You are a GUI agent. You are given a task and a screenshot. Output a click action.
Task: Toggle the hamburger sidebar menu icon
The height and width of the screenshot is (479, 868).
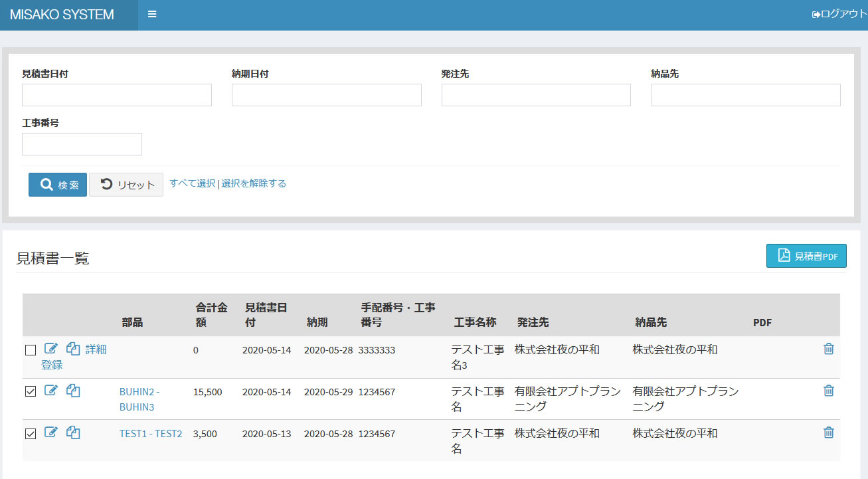(x=152, y=15)
